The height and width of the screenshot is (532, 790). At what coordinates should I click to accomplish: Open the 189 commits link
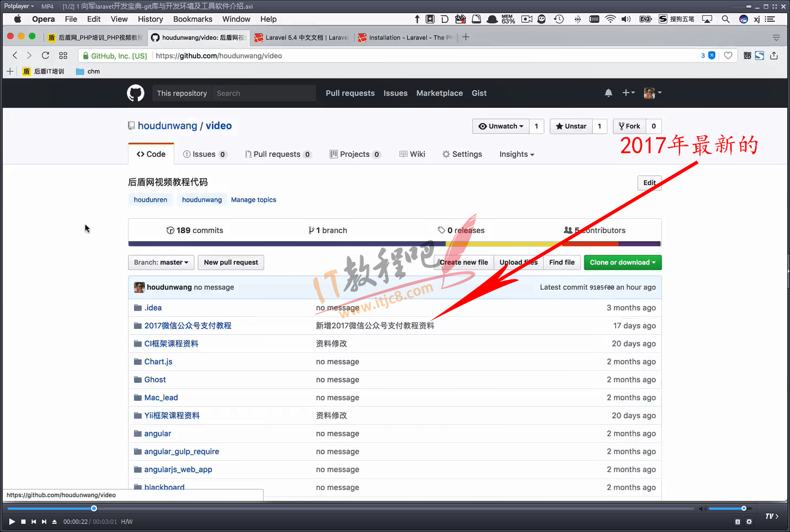pos(195,230)
